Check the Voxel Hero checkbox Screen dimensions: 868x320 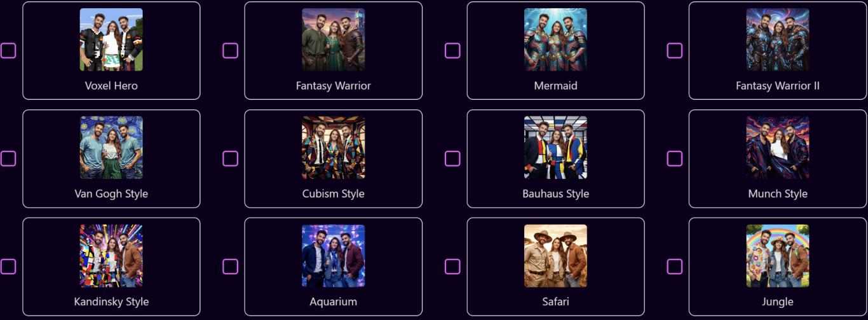coord(8,51)
